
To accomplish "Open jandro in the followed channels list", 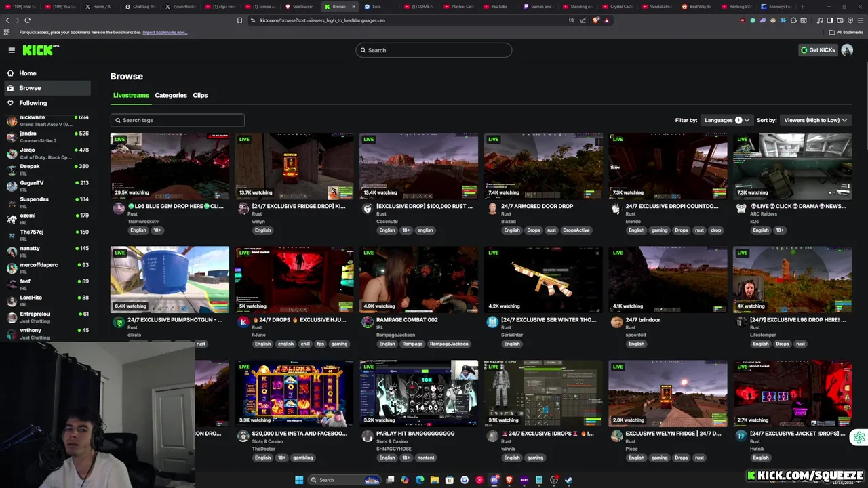I will click(47, 137).
